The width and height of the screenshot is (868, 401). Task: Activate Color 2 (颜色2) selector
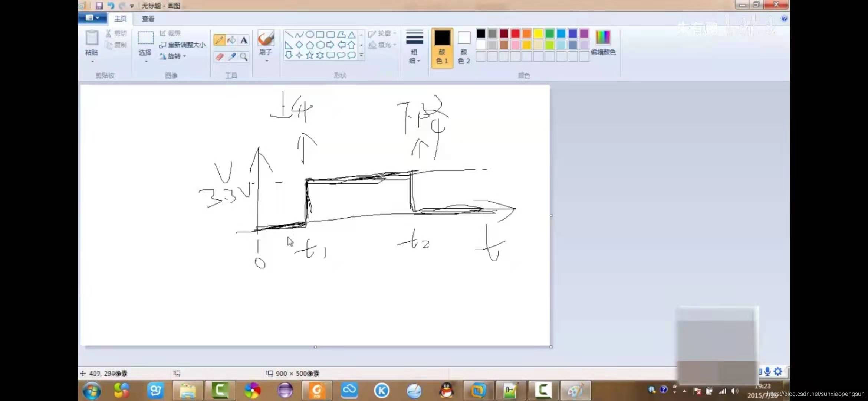[x=464, y=48]
